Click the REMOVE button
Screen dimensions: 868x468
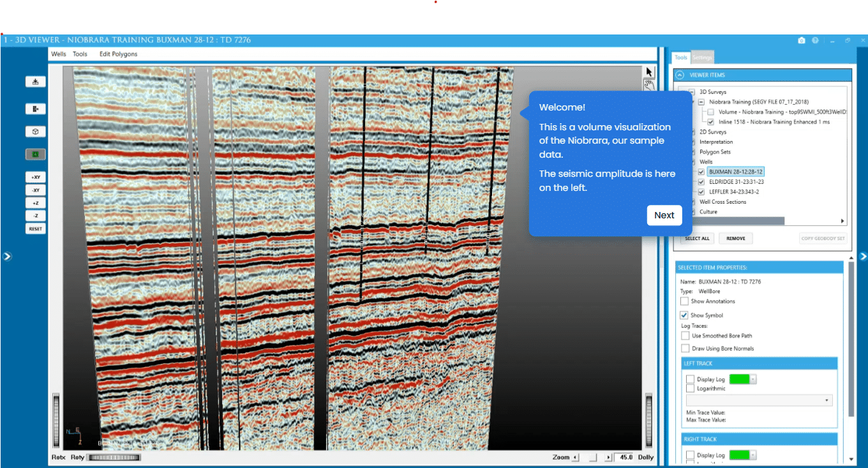(736, 238)
